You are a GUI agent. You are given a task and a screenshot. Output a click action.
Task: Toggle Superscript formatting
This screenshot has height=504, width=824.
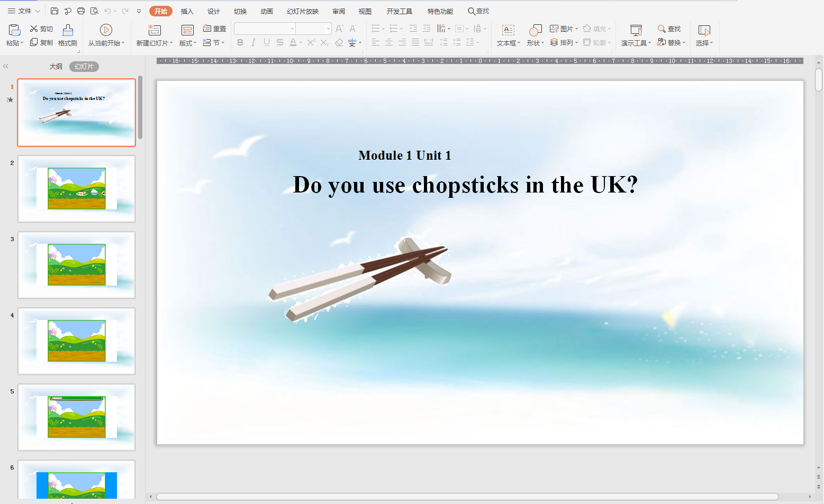[x=311, y=42]
